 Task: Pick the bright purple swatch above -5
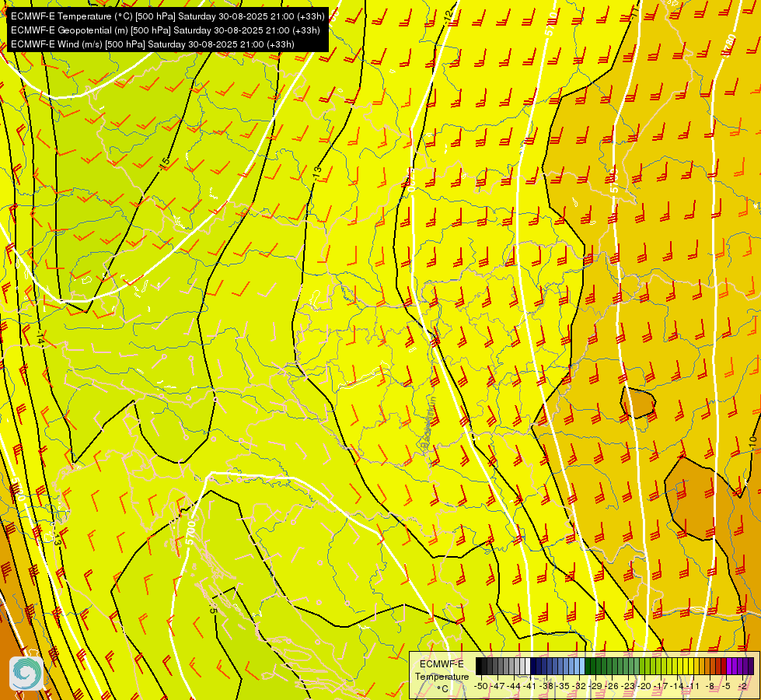[x=729, y=666]
